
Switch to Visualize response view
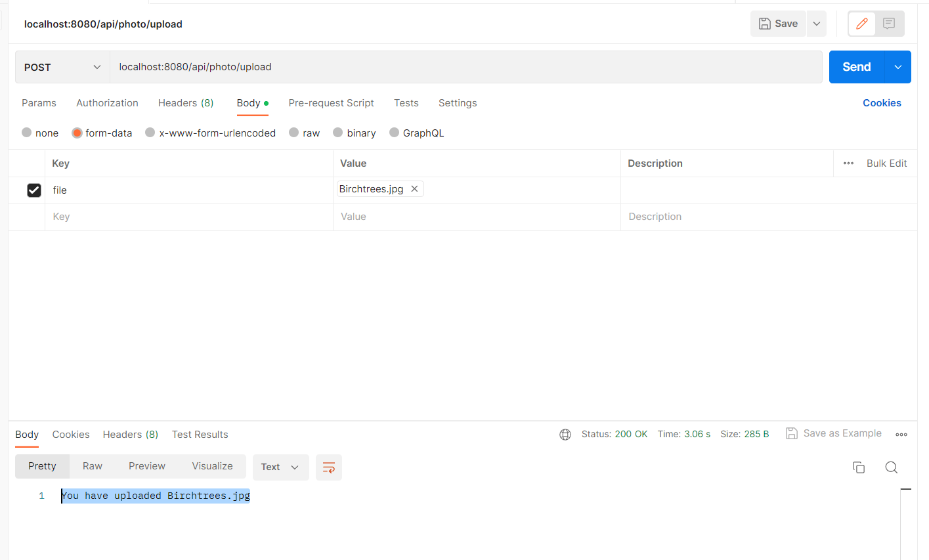pyautogui.click(x=212, y=466)
